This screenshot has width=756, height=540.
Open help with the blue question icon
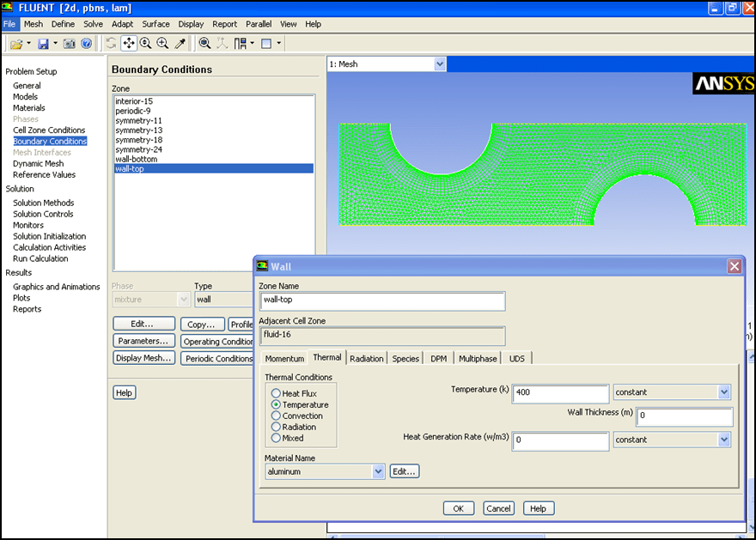click(86, 43)
